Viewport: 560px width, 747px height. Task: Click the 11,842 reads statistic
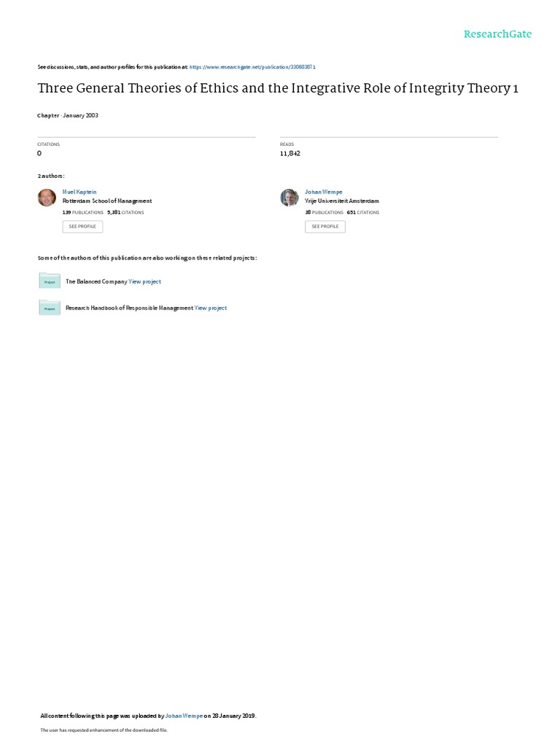coord(290,153)
